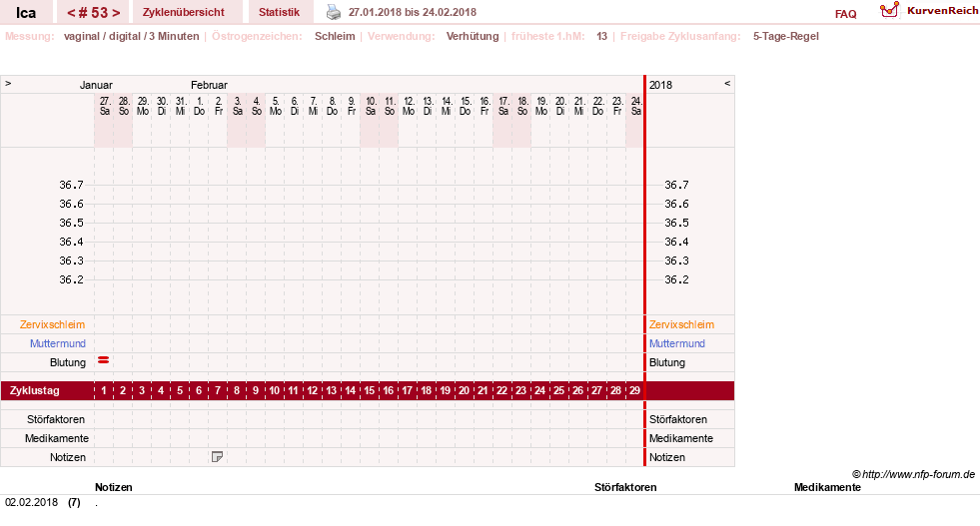The width and height of the screenshot is (980, 526).
Task: Expand the chart with the left '>' arrow
Action: [8, 83]
